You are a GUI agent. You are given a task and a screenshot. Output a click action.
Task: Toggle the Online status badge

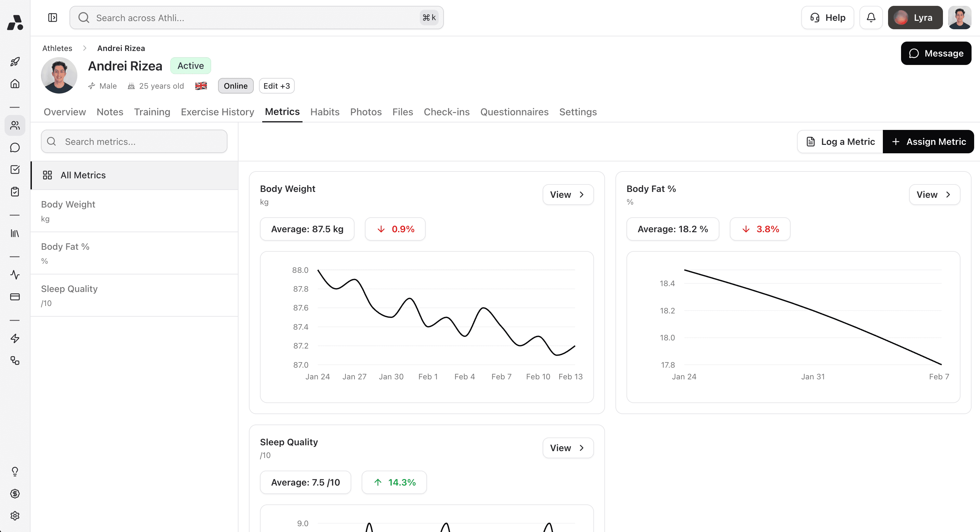click(x=235, y=85)
